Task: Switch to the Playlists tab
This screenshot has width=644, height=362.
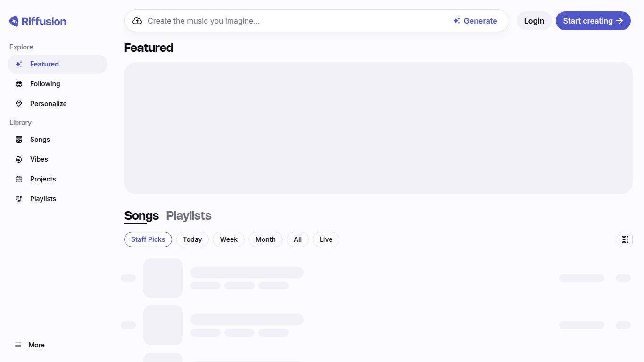Action: pos(189,215)
